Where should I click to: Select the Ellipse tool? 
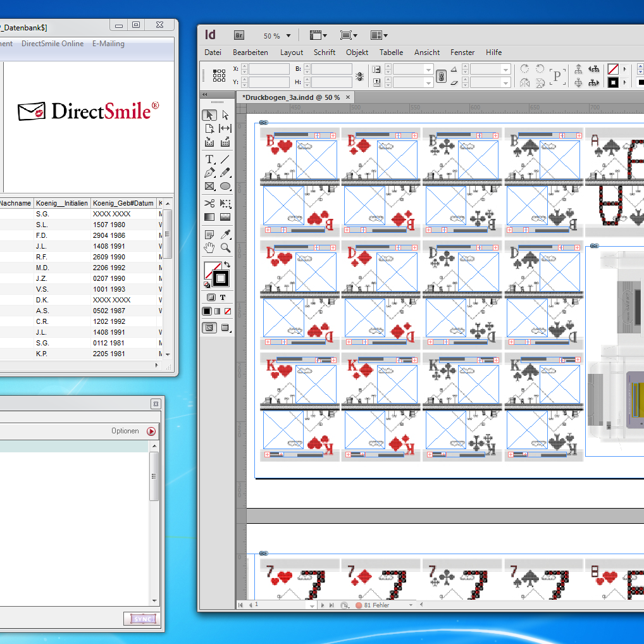click(225, 186)
